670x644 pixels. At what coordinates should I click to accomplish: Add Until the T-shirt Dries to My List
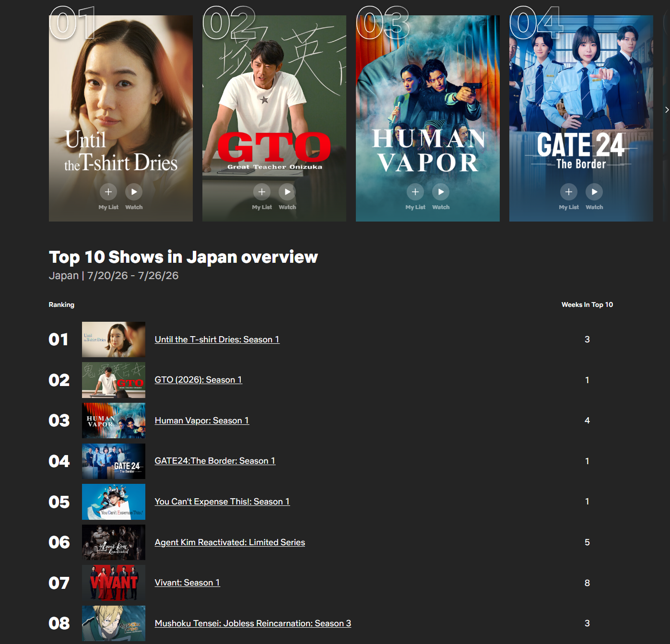tap(108, 192)
